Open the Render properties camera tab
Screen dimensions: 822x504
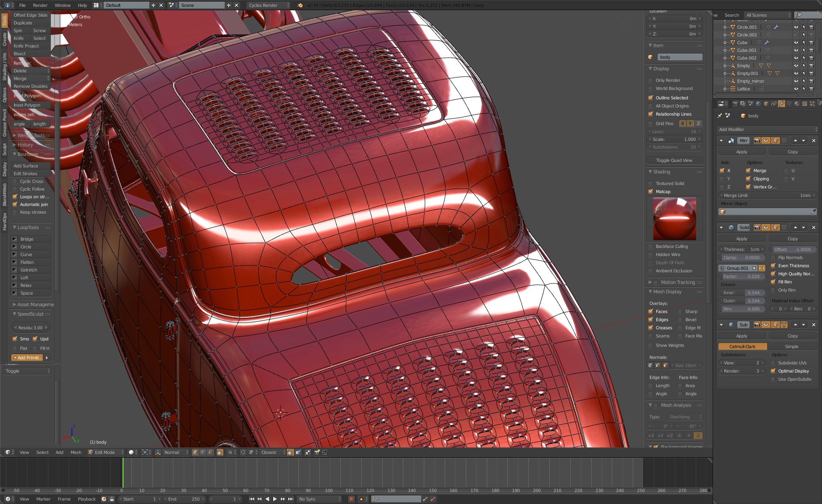(735, 104)
